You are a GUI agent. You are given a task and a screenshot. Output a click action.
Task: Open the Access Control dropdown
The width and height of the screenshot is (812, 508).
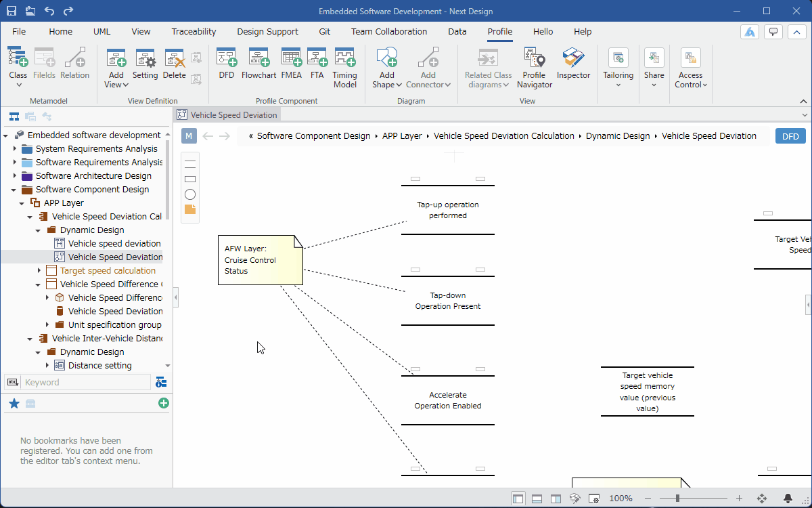[691, 68]
